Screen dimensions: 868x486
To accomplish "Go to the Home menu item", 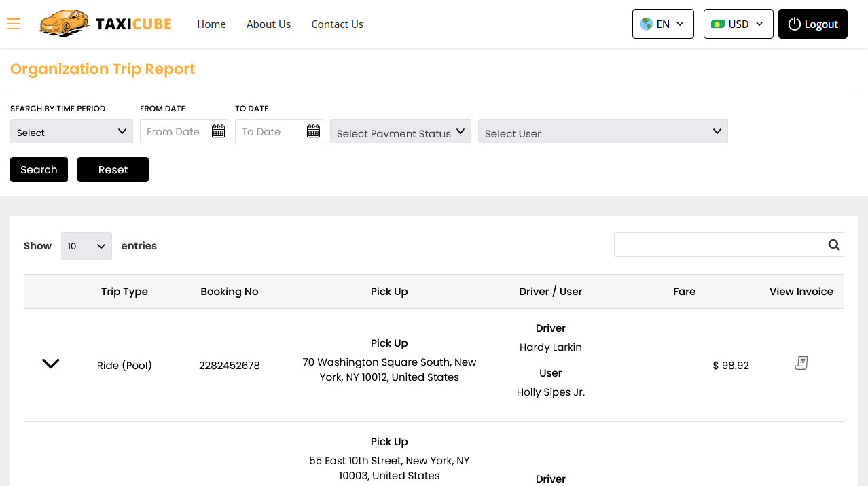I will coord(211,24).
